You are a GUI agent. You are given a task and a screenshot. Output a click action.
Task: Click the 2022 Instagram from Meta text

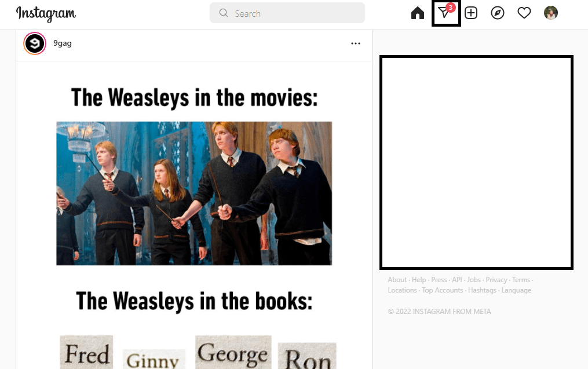click(440, 312)
